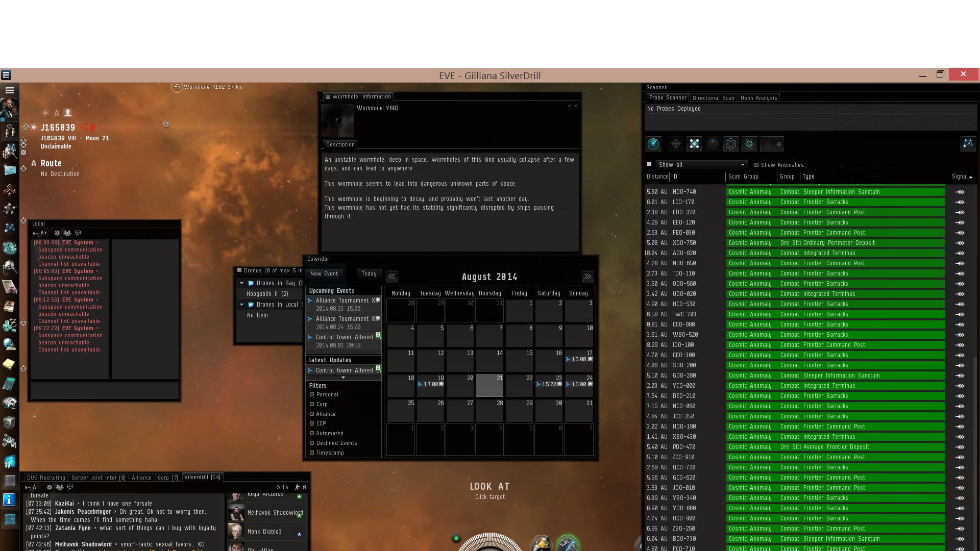The width and height of the screenshot is (980, 551).
Task: Open the Gerper Joint Intel chat tab
Action: point(98,478)
